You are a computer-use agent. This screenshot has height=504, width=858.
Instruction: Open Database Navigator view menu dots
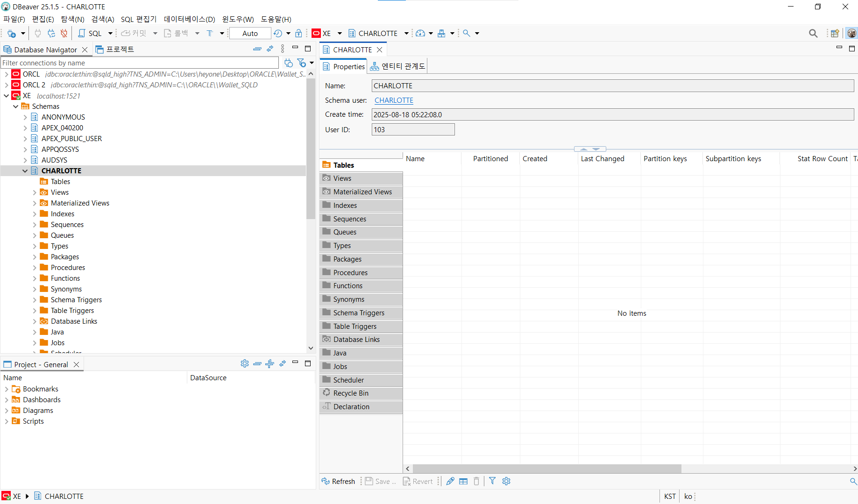click(282, 49)
